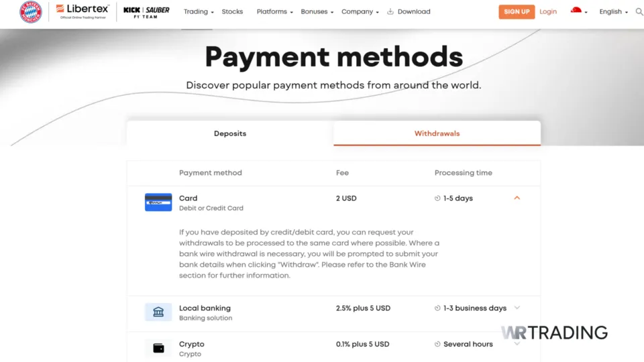Click the Crypto method title
This screenshot has height=362, width=644.
(x=191, y=345)
